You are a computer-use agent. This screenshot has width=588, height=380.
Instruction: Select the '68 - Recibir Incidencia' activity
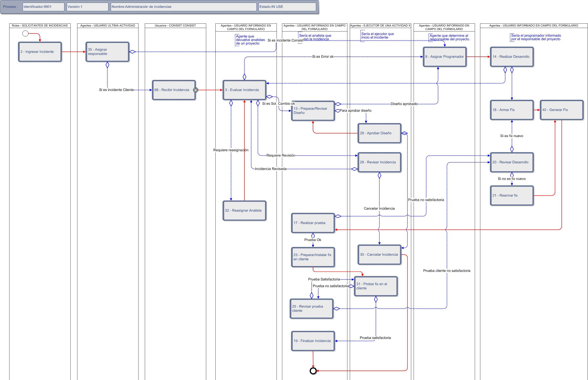[x=174, y=90]
